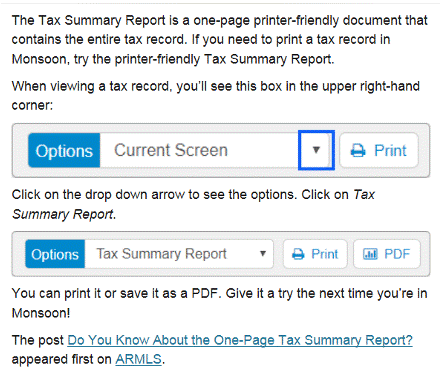Save the report with the PDF button
This screenshot has width=440, height=381.
387,254
